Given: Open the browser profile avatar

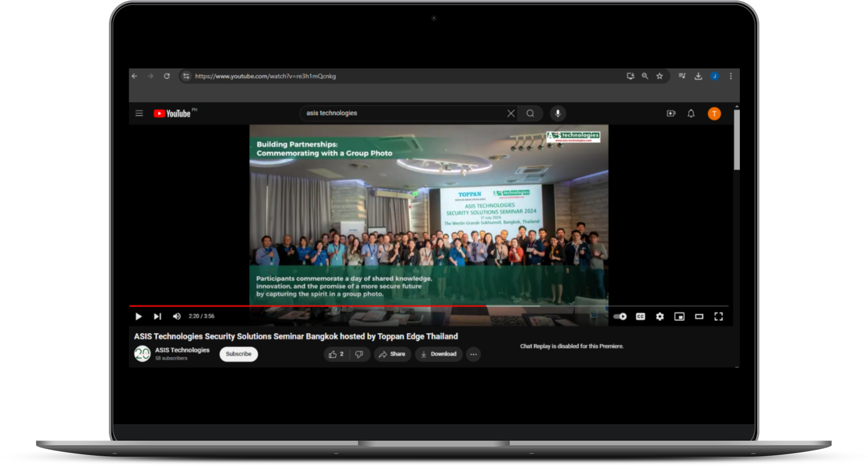Looking at the screenshot, I should [715, 76].
